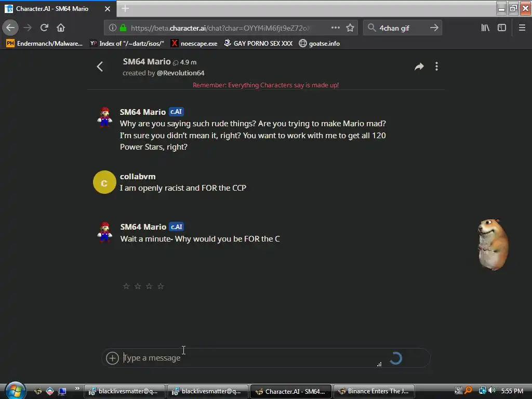
Task: Click the network tray icon
Action: click(x=482, y=391)
